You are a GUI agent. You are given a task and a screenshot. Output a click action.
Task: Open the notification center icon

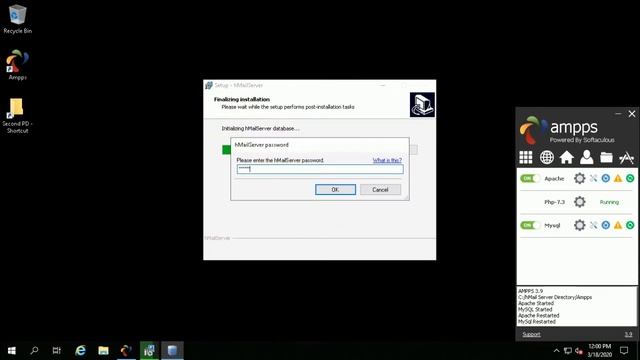pos(624,350)
